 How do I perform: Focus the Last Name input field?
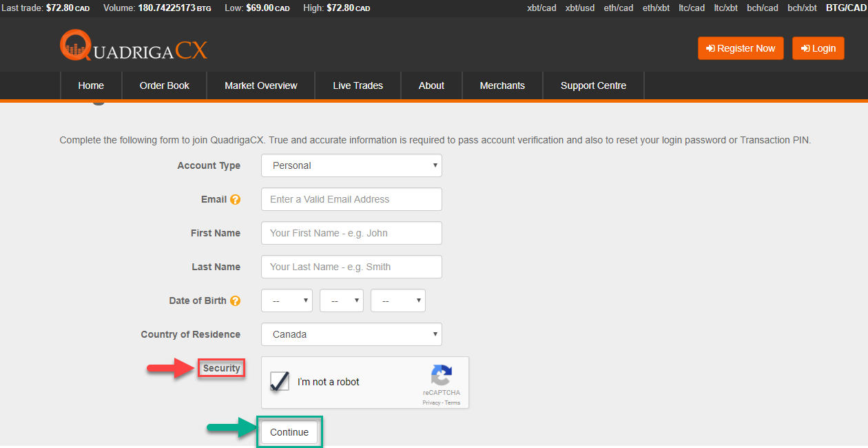pyautogui.click(x=351, y=267)
